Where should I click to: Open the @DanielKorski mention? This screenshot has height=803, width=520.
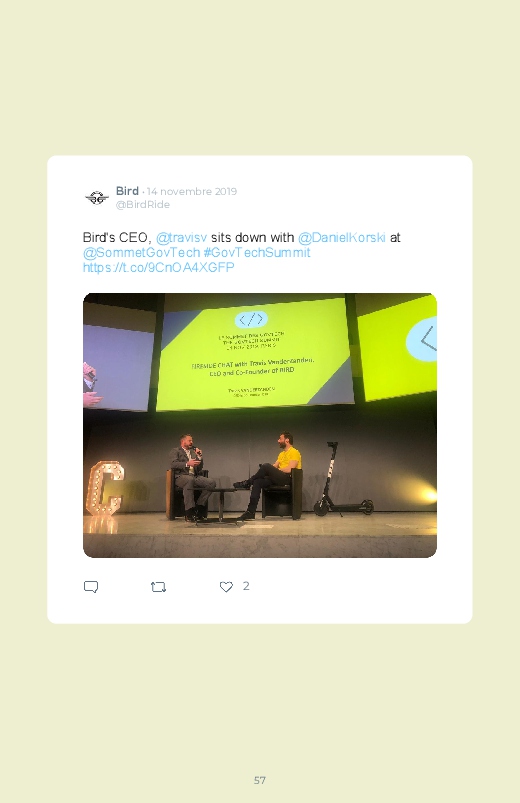[x=342, y=238]
